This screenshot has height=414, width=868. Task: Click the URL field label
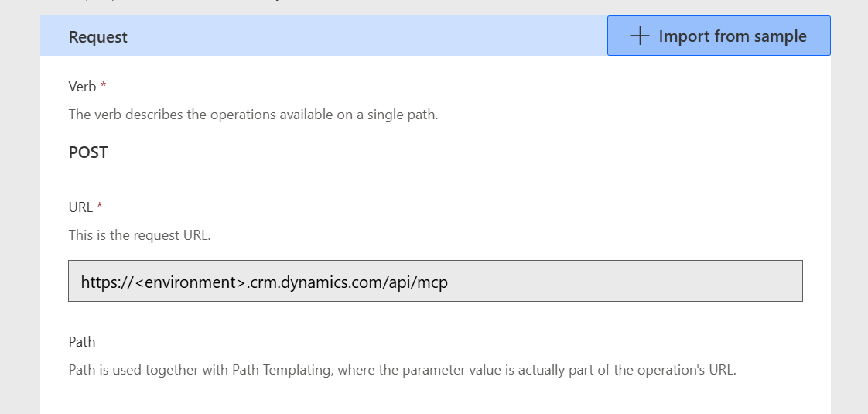80,207
